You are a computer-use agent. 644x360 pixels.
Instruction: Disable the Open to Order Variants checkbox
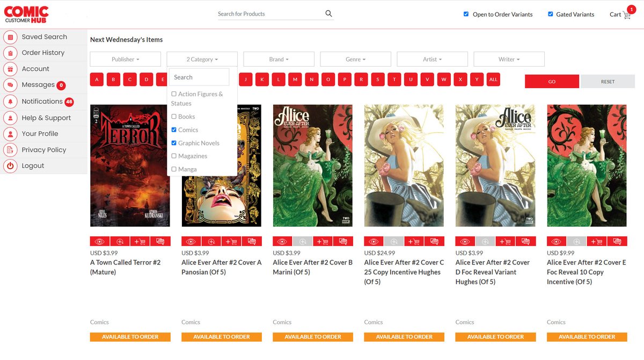tap(466, 14)
